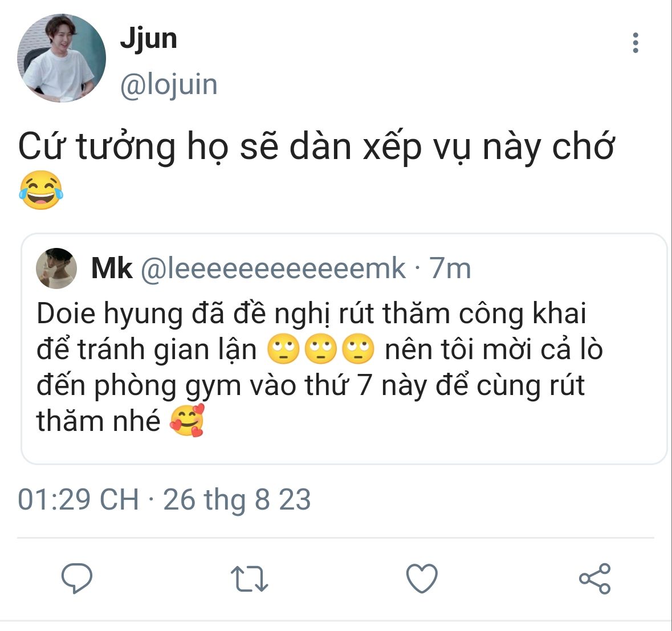The image size is (672, 631).
Task: Click the smiling hearts emoji in quote
Action: pyautogui.click(x=188, y=421)
